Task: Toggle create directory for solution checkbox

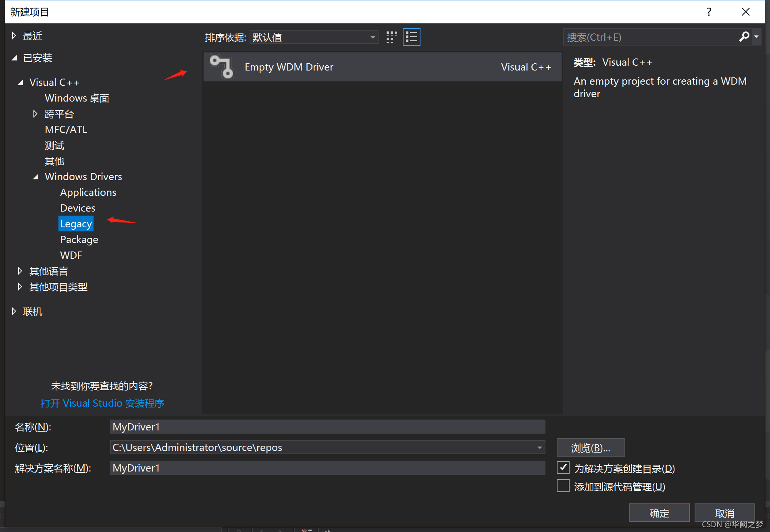Action: (563, 468)
